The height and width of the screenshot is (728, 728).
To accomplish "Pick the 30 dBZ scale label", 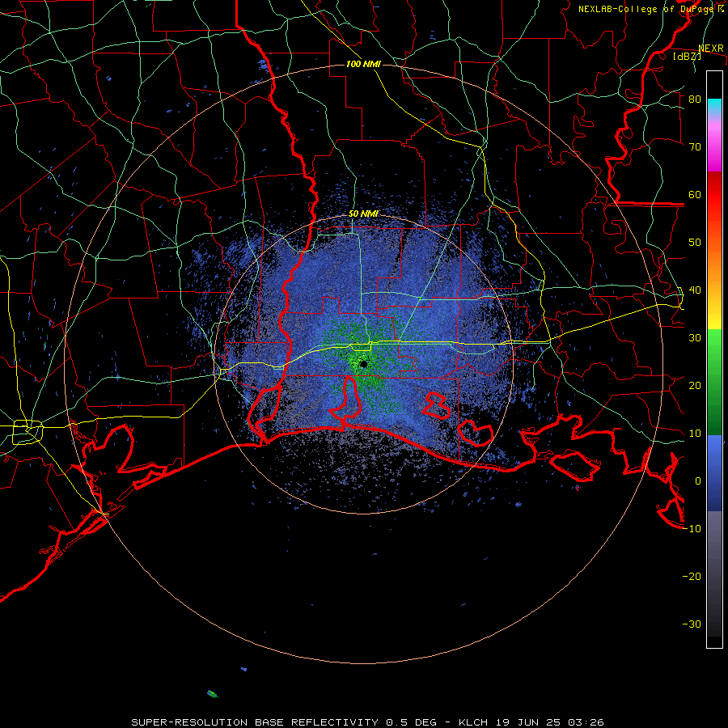I will click(695, 337).
